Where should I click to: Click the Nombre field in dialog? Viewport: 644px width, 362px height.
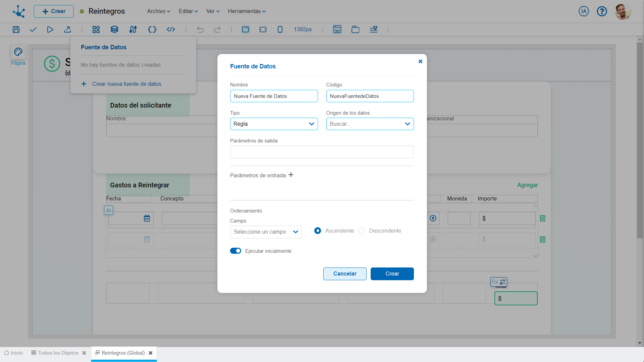coord(274,96)
